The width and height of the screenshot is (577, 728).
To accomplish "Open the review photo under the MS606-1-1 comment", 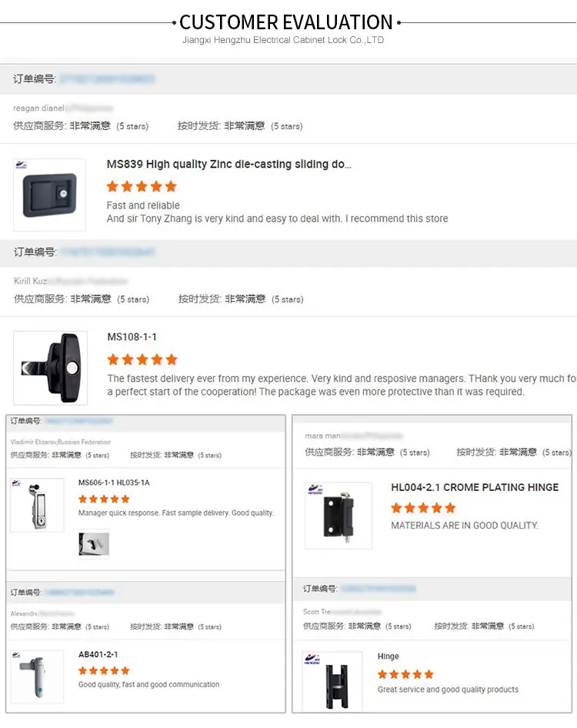I will pyautogui.click(x=94, y=544).
